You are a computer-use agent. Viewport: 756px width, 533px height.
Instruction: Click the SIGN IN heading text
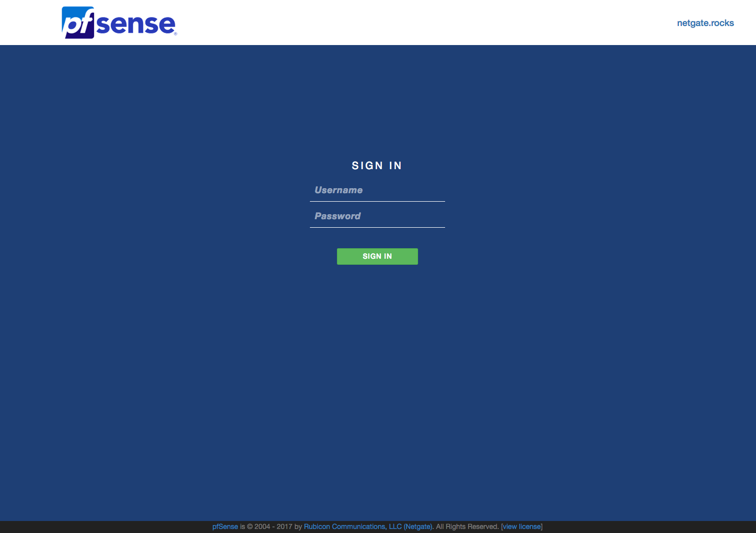pos(377,165)
